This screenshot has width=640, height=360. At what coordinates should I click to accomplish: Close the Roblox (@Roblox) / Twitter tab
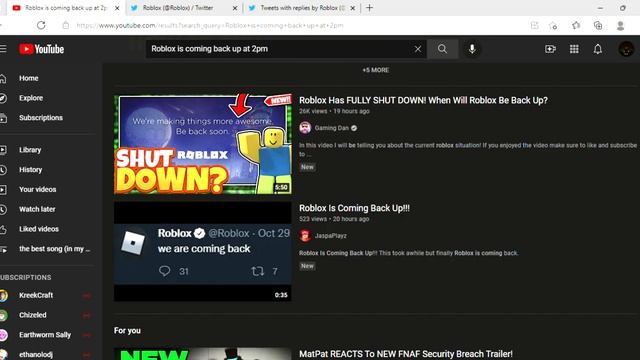pos(235,8)
